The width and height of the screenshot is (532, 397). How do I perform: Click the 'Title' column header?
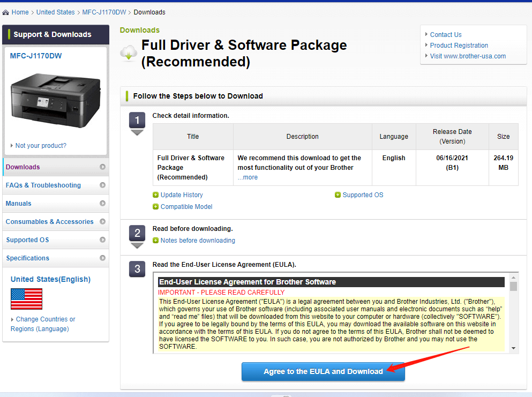193,137
